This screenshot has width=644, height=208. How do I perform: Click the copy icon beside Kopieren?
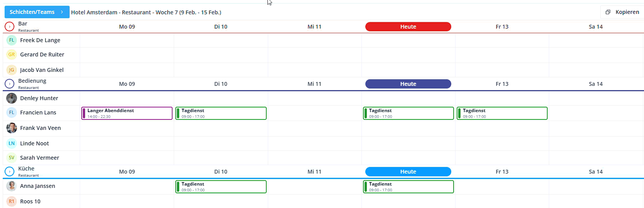608,12
